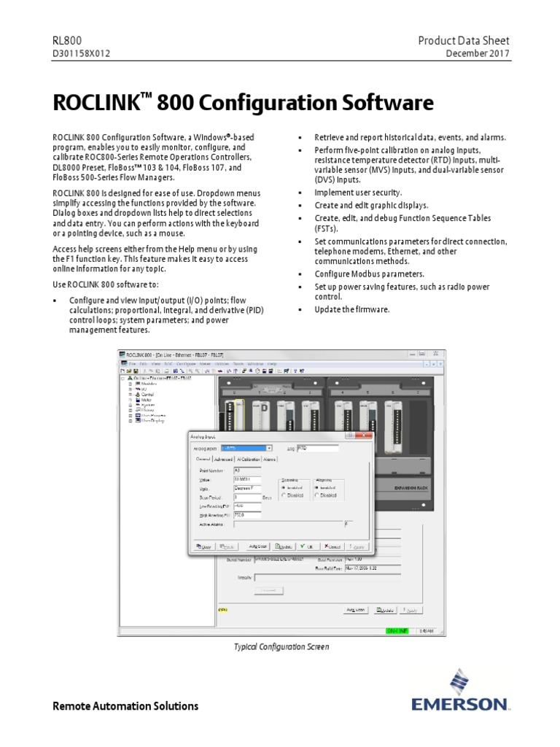This screenshot has height=747, width=560.
Task: Click Update in Analog Input dialog
Action: pos(284,546)
